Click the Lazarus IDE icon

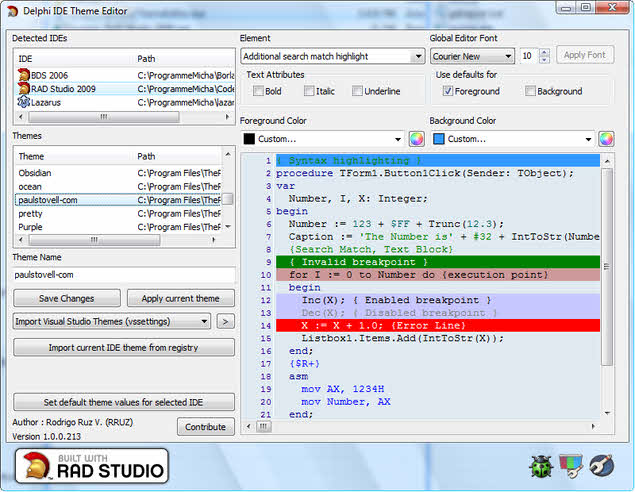(x=23, y=102)
